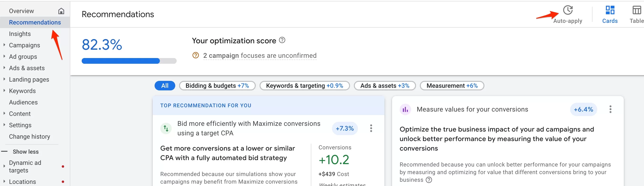The height and width of the screenshot is (186, 644).
Task: Open Overview in sidebar
Action: [x=22, y=11]
